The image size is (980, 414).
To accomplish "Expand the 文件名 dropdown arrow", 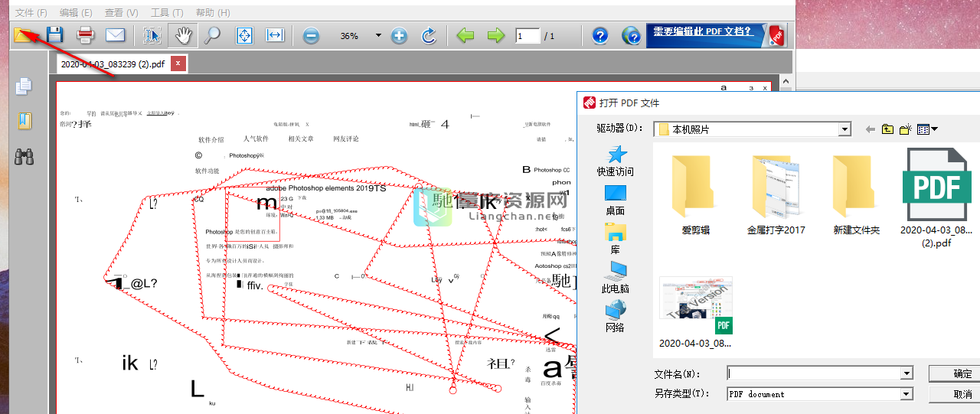I will 906,373.
